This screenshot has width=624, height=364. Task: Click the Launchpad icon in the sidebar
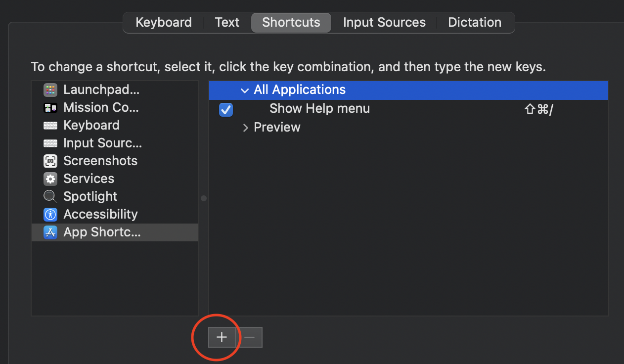[50, 90]
